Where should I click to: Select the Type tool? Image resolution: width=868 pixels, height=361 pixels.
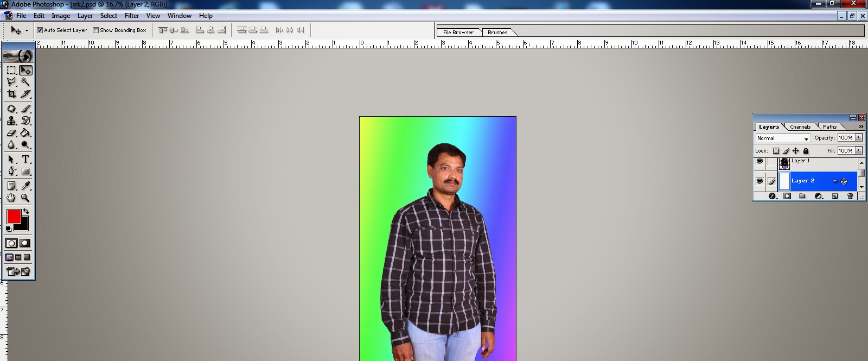(25, 159)
